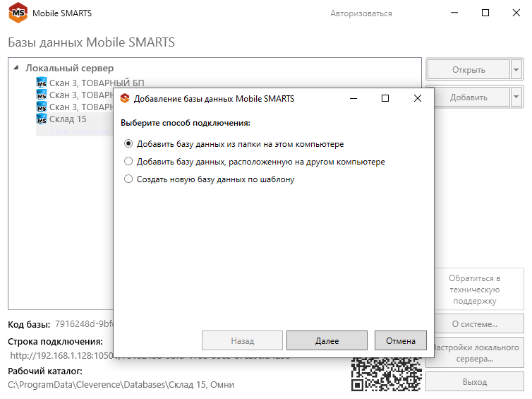Click the Далее button in dialog
532x399 pixels.
click(327, 340)
